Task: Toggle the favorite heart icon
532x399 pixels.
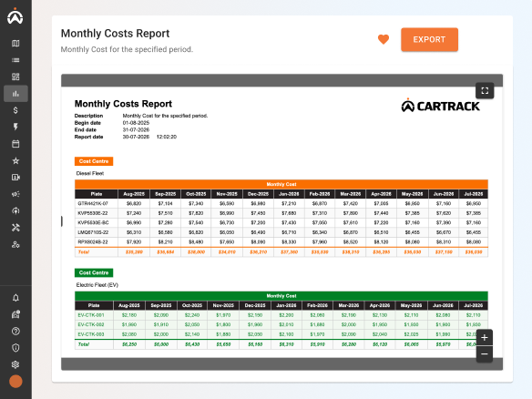Action: click(384, 39)
